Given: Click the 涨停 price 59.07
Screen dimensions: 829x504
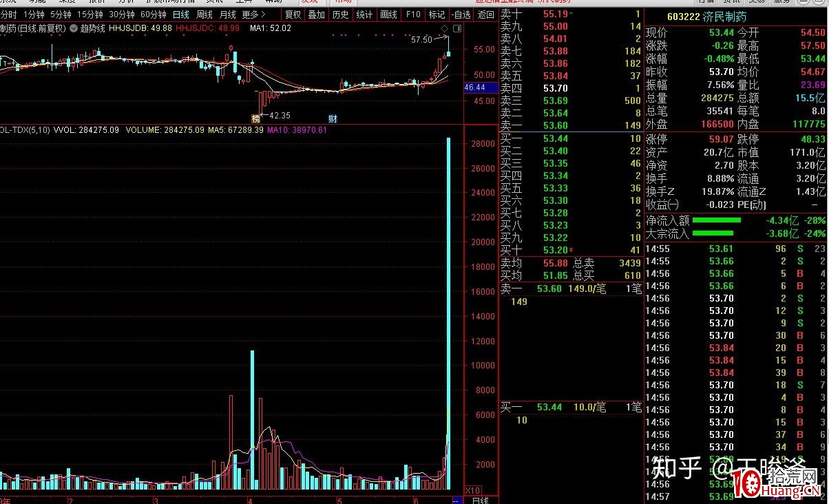Looking at the screenshot, I should click(x=721, y=139).
